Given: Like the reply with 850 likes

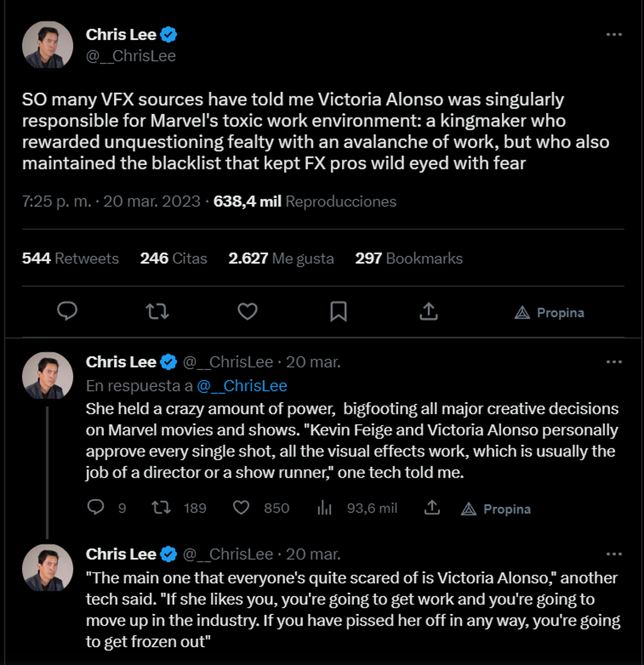Looking at the screenshot, I should click(241, 507).
